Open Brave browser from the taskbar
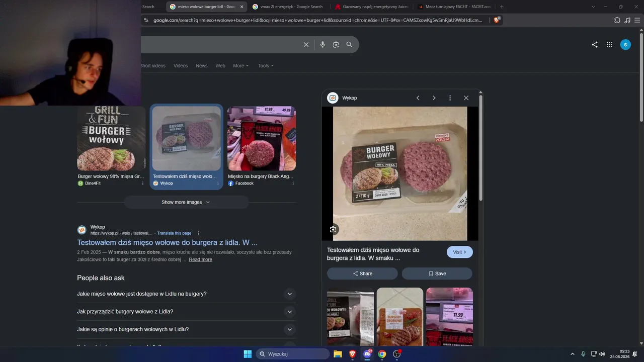The width and height of the screenshot is (644, 362). pyautogui.click(x=352, y=354)
